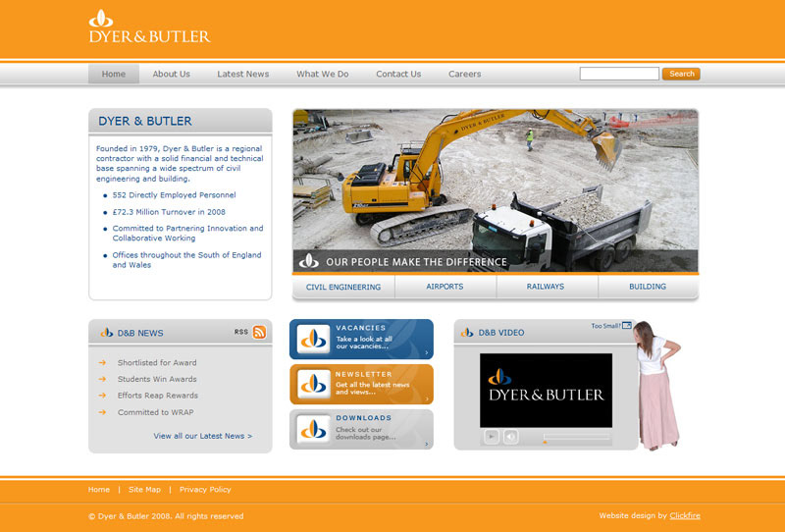Open the footer Privacy Policy link

(205, 490)
